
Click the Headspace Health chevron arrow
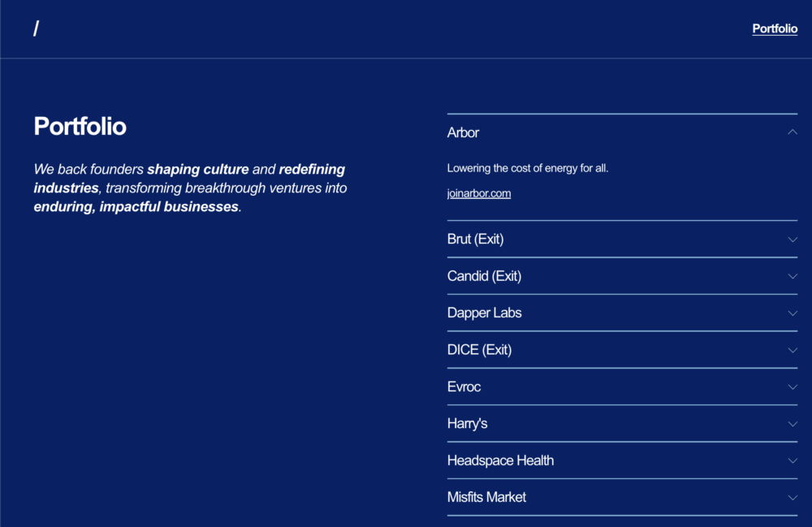[x=793, y=460]
